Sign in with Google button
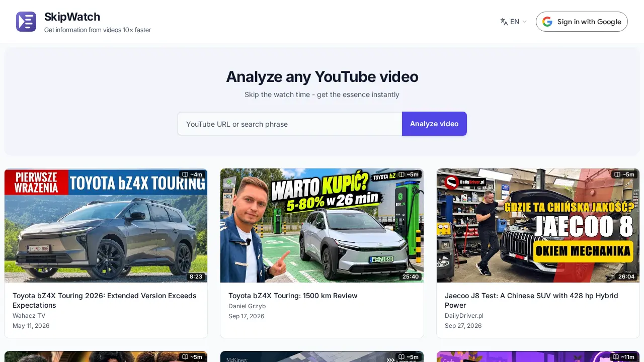 point(582,22)
